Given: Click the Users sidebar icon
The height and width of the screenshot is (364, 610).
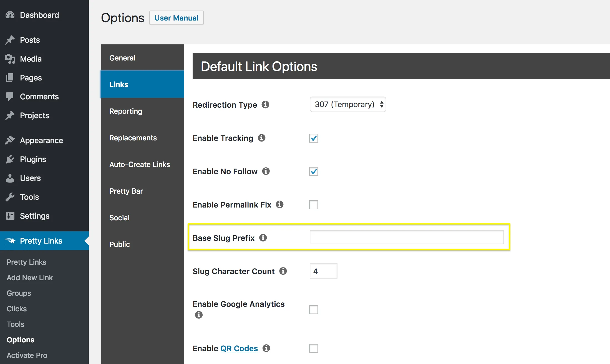Looking at the screenshot, I should [x=11, y=178].
